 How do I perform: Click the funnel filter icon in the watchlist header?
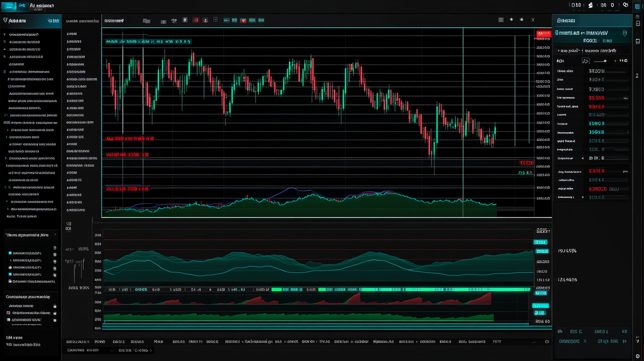point(5,21)
